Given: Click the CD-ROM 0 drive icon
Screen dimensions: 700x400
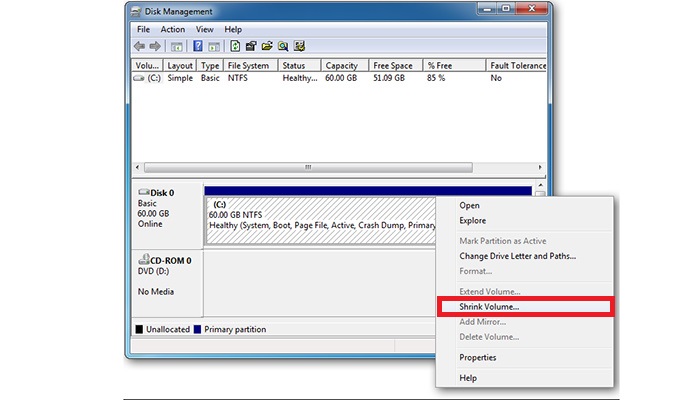Looking at the screenshot, I should pos(142,260).
